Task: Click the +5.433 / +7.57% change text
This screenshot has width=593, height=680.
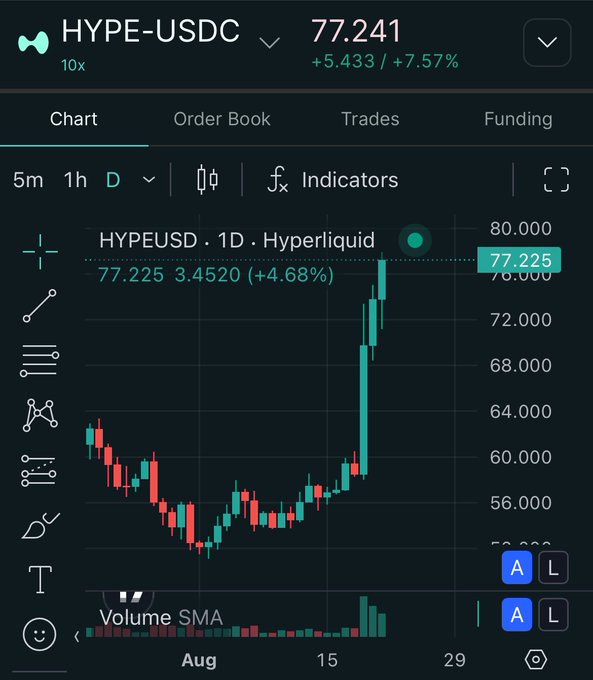Action: pos(385,62)
